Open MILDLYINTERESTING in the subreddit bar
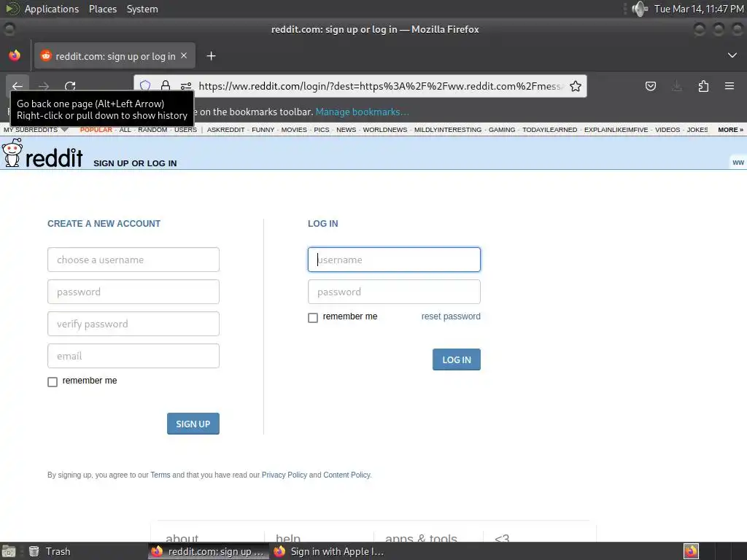Screen dimensions: 747x560 [448, 130]
